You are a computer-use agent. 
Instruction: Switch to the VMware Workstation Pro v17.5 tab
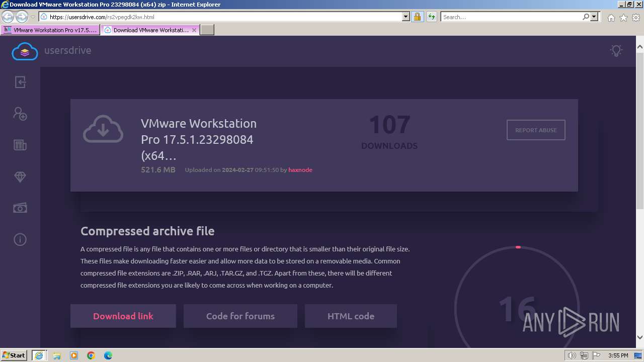click(x=50, y=30)
